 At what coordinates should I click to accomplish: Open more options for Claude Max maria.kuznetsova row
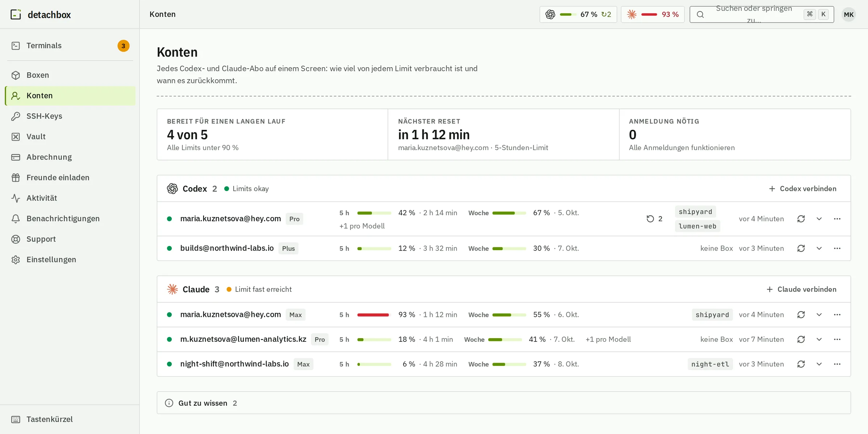point(837,315)
